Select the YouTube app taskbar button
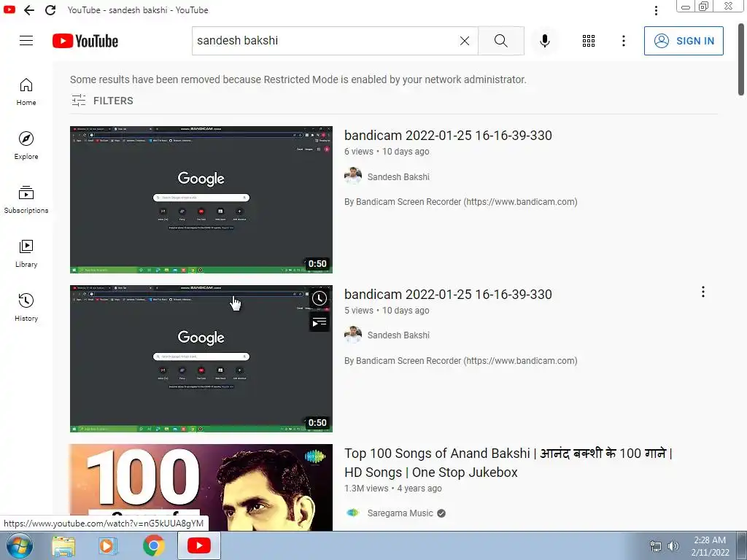Image resolution: width=747 pixels, height=560 pixels. click(x=198, y=545)
